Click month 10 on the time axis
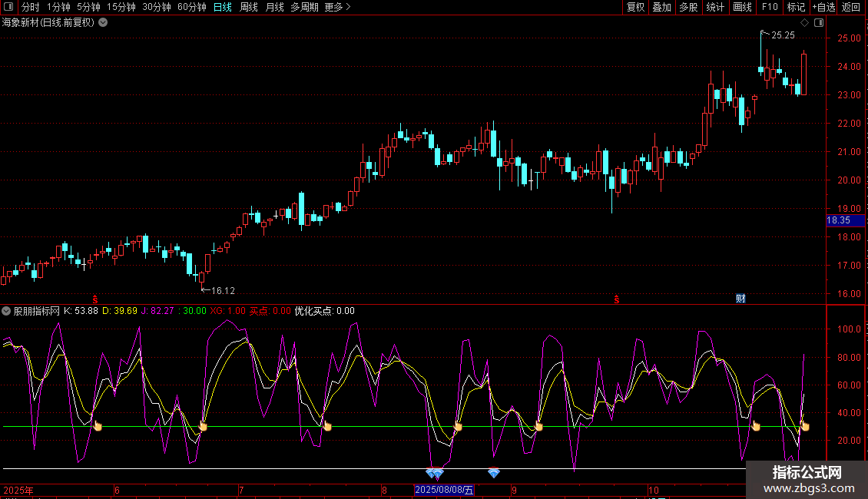The image size is (868, 499). (x=654, y=490)
